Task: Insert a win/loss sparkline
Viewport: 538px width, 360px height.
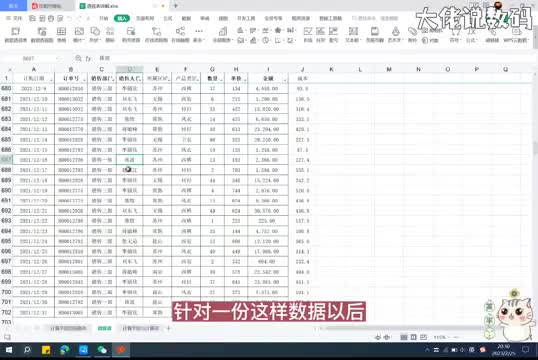Action: [x=333, y=35]
